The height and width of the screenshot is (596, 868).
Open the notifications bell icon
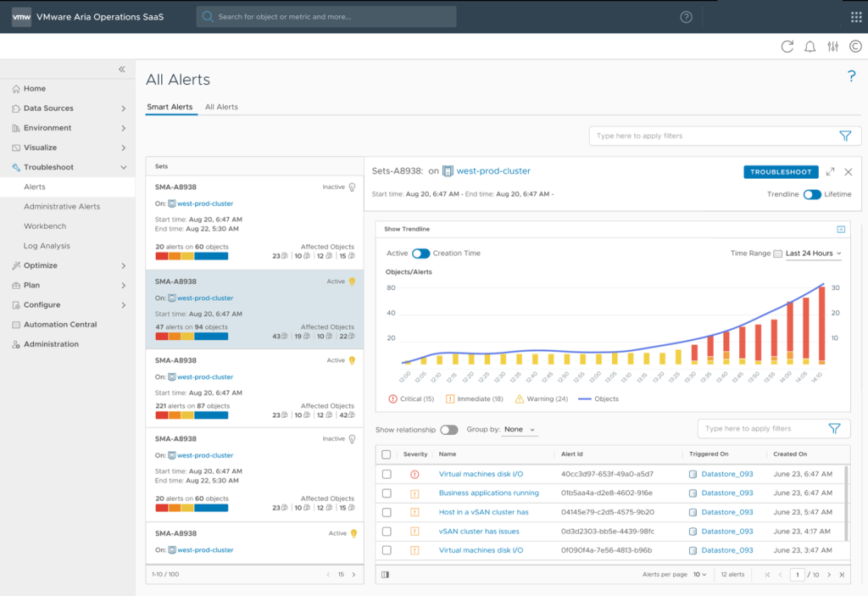tap(810, 47)
